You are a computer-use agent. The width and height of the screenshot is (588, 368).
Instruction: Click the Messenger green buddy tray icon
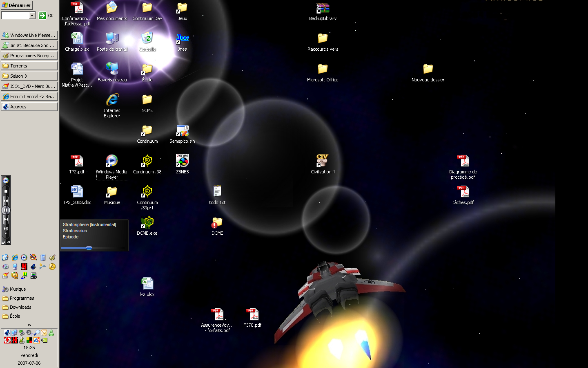coord(51,333)
